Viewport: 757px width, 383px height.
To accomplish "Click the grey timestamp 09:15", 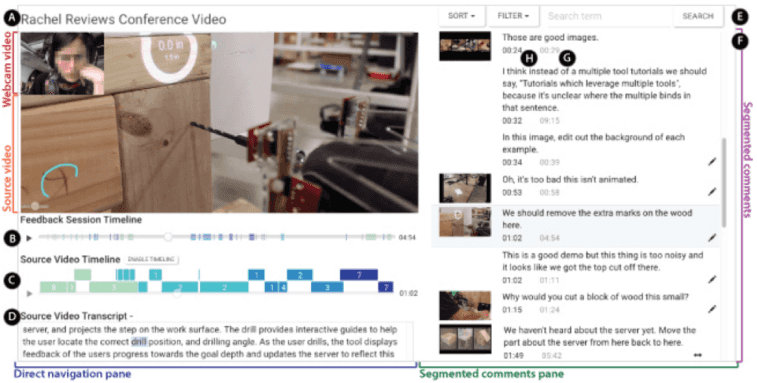I will coord(549,121).
